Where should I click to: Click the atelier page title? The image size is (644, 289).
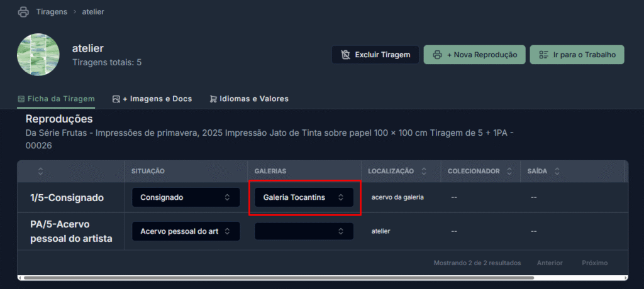coord(88,48)
